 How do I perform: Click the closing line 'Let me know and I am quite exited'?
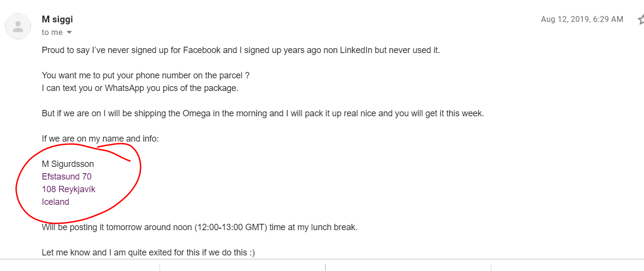click(x=148, y=253)
